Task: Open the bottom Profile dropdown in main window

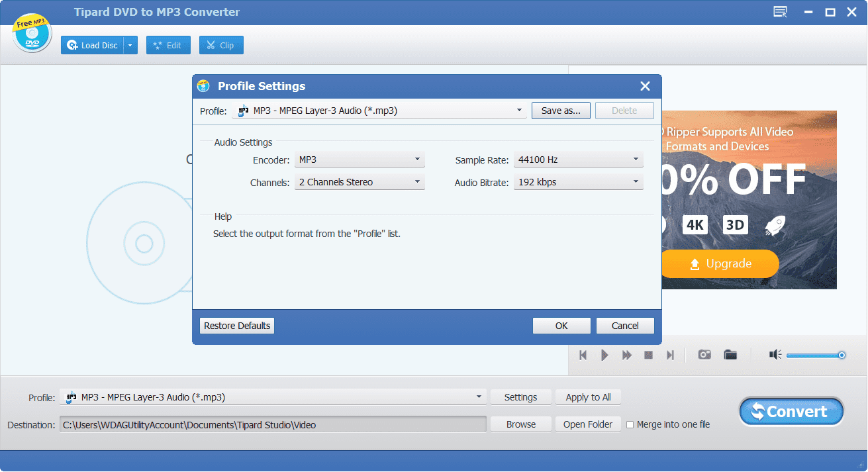Action: [273, 397]
